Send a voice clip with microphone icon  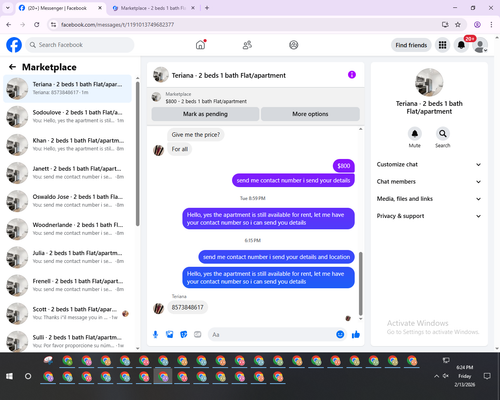(x=155, y=334)
